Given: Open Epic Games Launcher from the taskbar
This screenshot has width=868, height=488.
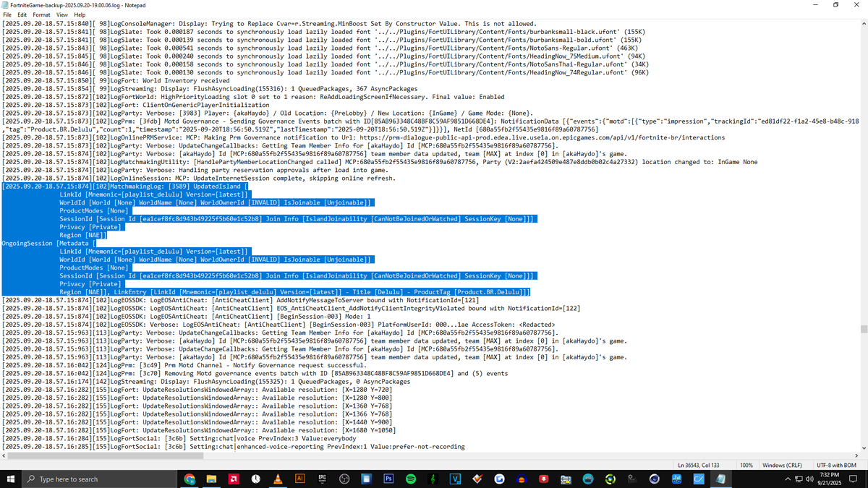Looking at the screenshot, I should pyautogui.click(x=322, y=479).
